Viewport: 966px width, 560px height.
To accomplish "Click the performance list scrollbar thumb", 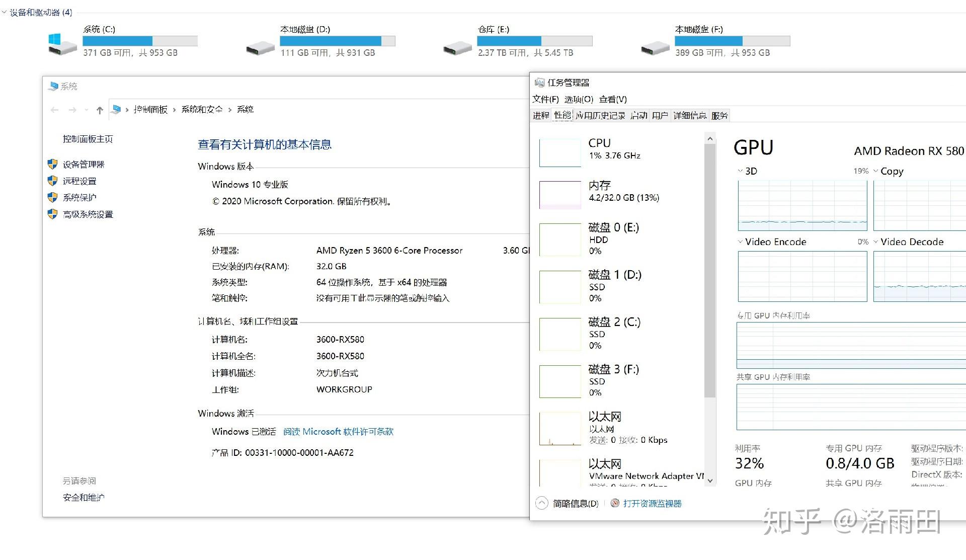I will pos(710,271).
